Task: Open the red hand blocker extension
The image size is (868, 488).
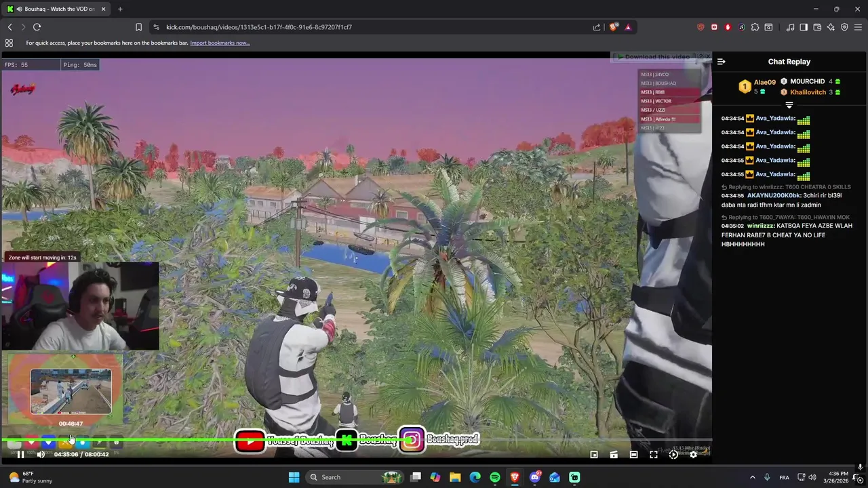Action: [728, 27]
